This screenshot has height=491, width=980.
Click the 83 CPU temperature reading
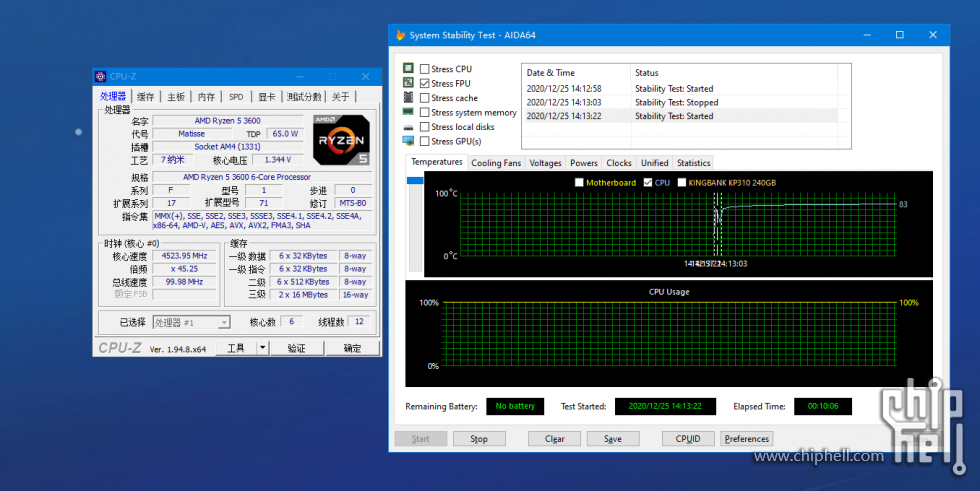(903, 204)
